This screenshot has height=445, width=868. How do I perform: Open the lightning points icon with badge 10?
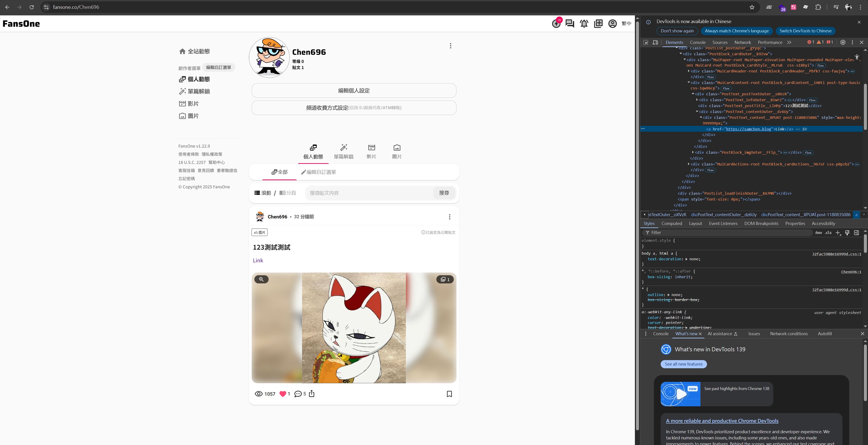tap(556, 23)
